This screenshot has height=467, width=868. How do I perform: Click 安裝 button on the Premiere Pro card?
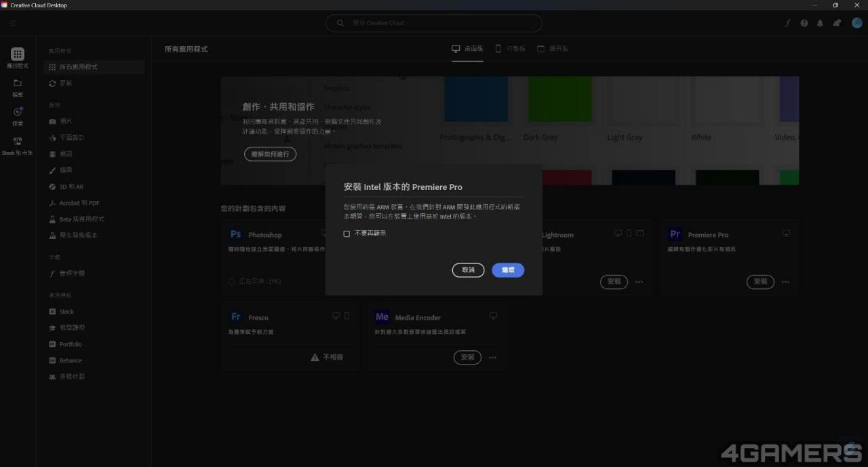click(x=760, y=282)
